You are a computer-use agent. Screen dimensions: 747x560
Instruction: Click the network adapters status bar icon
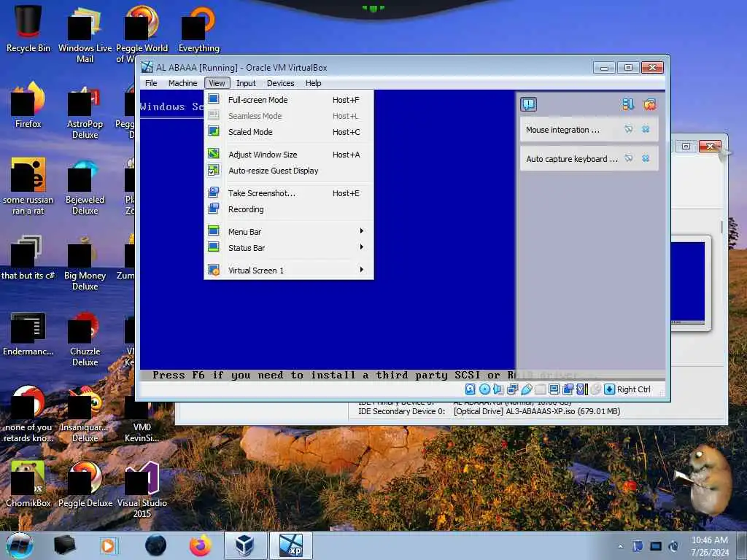[513, 389]
